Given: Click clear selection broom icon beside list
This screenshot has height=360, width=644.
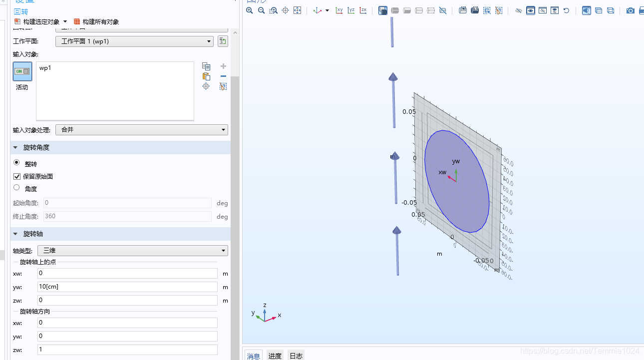Looking at the screenshot, I should (223, 86).
